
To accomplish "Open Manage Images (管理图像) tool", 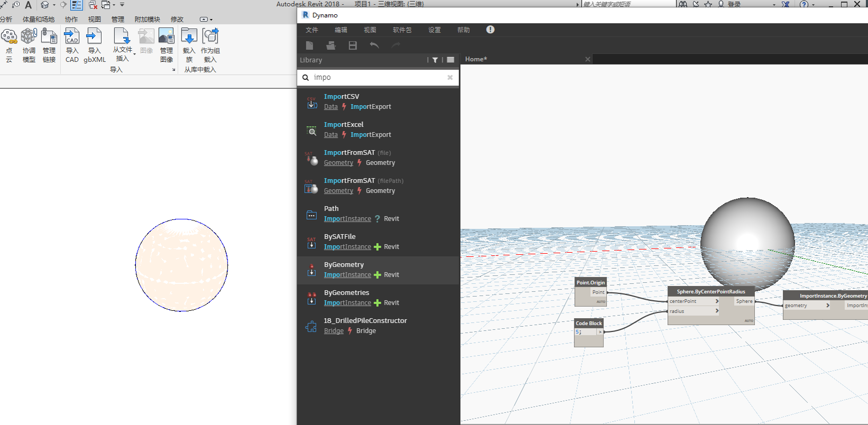I will [167, 45].
